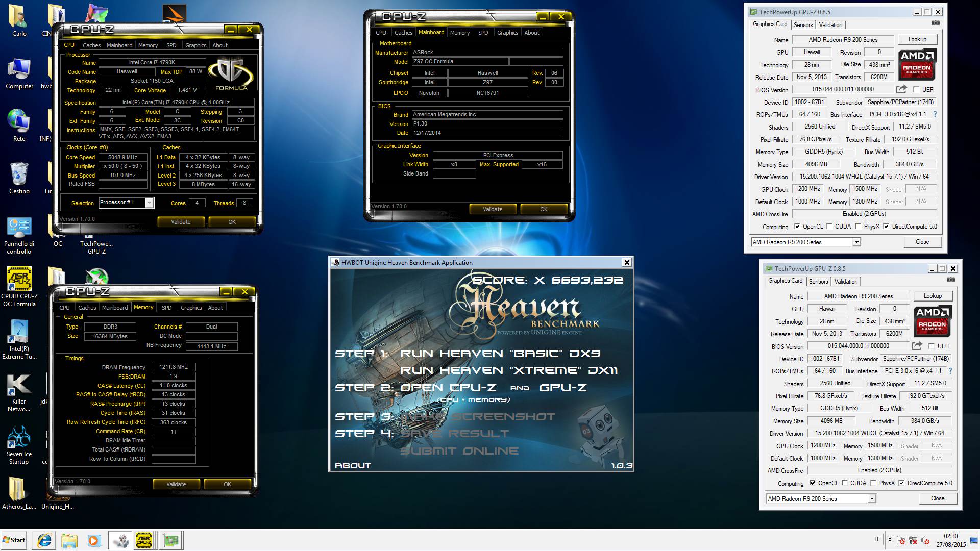Viewport: 980px width, 551px height.
Task: Expand the GPU selector dropdown in lower GPU-Z
Action: click(872, 499)
